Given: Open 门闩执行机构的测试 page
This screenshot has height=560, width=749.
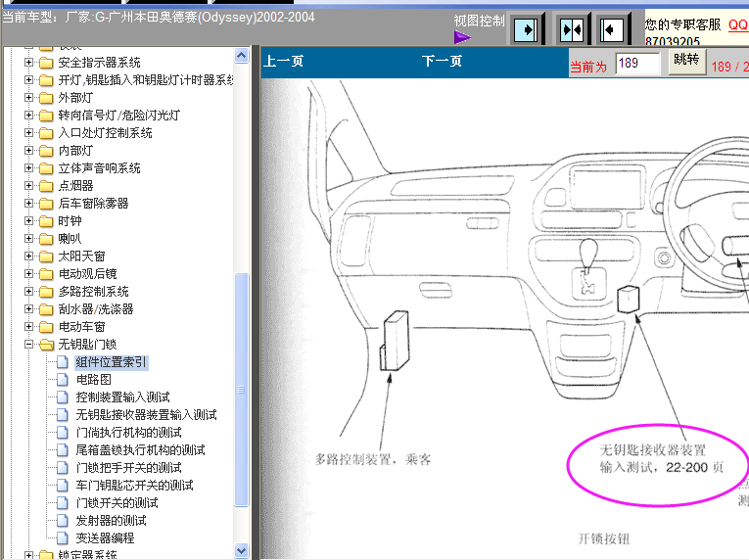Looking at the screenshot, I should (128, 433).
